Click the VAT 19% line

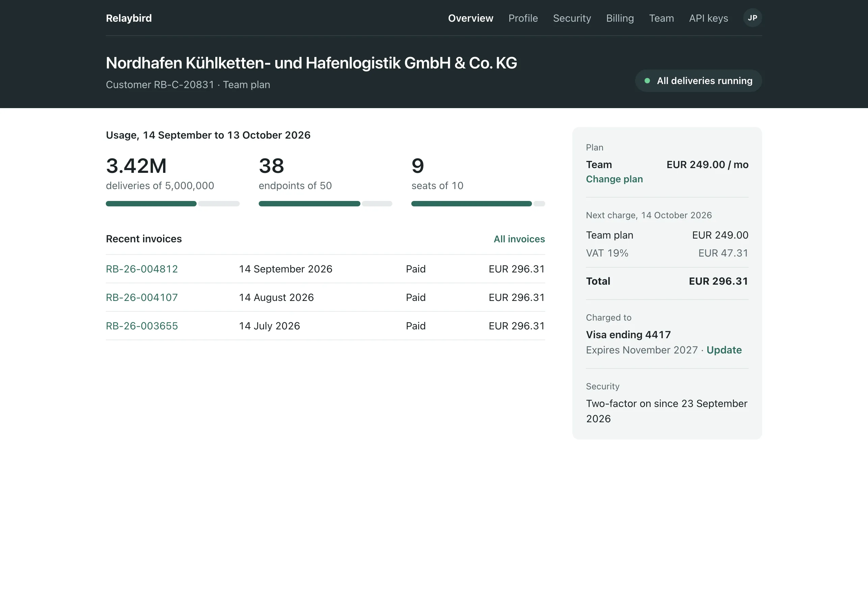point(667,253)
